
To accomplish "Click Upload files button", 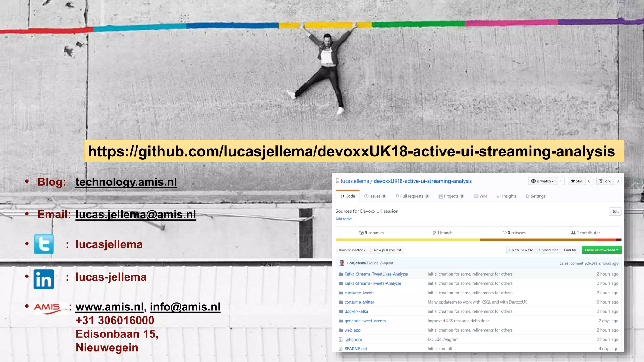I will [x=548, y=250].
